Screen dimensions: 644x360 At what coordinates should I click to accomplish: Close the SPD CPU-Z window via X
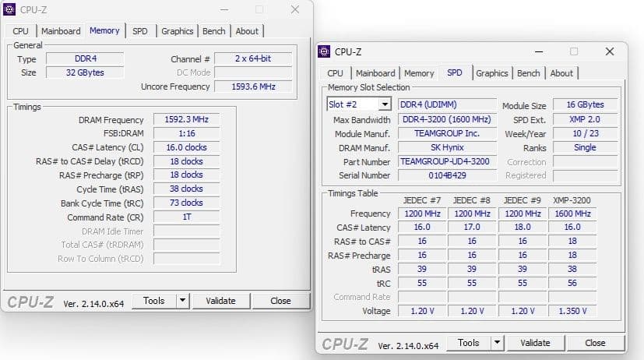coord(610,51)
